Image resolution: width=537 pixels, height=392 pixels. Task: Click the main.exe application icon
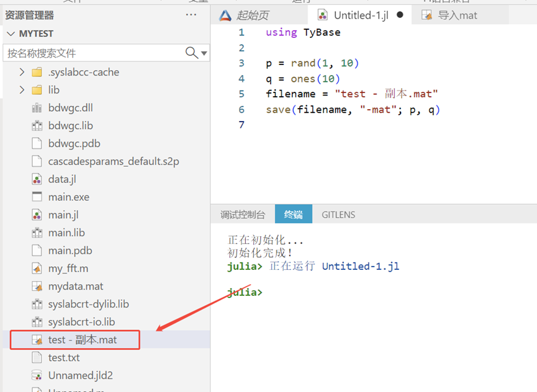tap(37, 197)
